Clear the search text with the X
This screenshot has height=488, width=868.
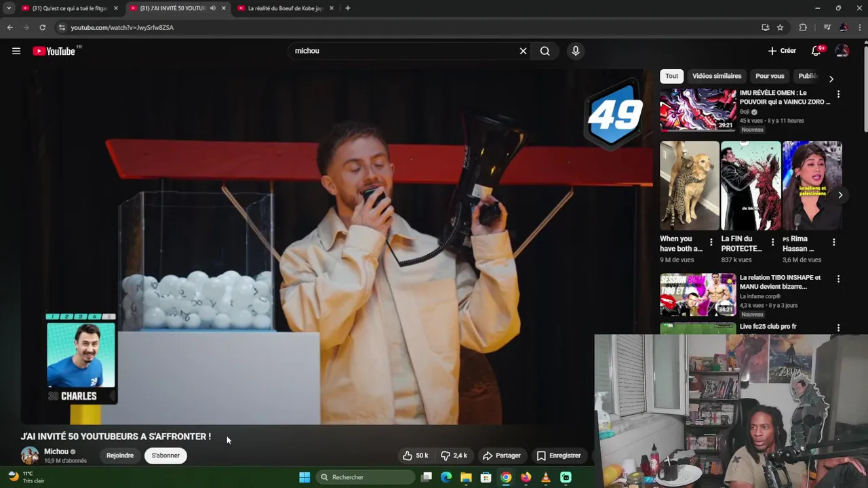[x=523, y=51]
